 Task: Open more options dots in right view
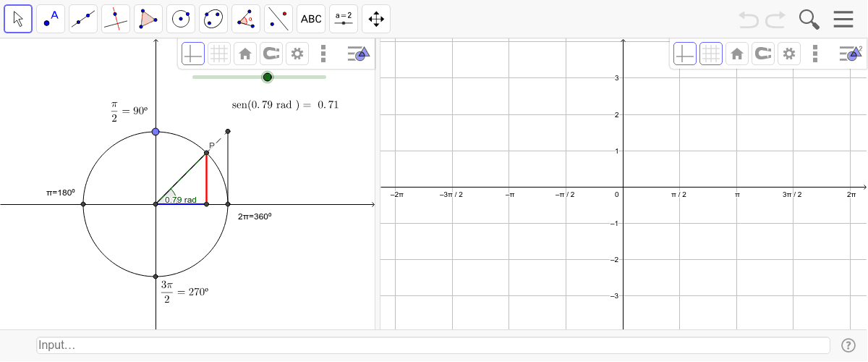point(815,54)
